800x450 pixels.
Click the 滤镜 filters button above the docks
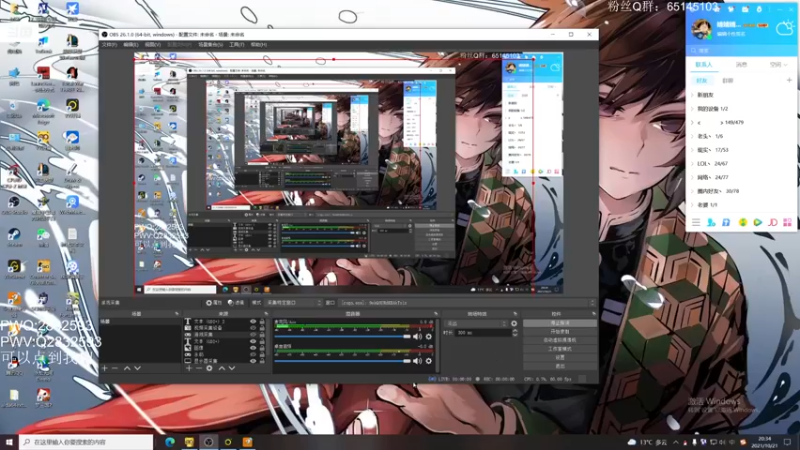236,303
